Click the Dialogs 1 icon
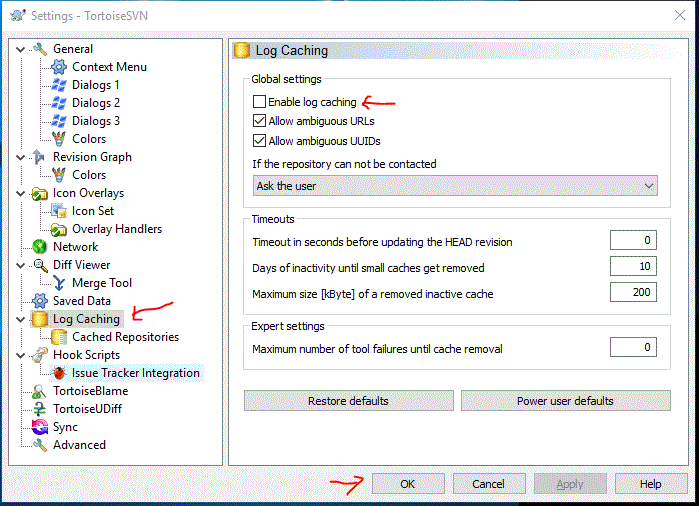This screenshot has width=699, height=506. tap(59, 85)
